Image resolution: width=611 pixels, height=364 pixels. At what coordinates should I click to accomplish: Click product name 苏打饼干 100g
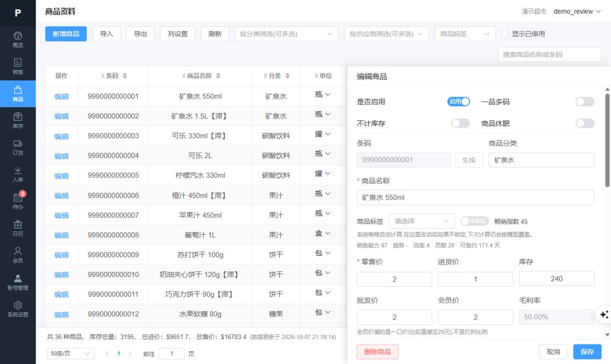201,255
